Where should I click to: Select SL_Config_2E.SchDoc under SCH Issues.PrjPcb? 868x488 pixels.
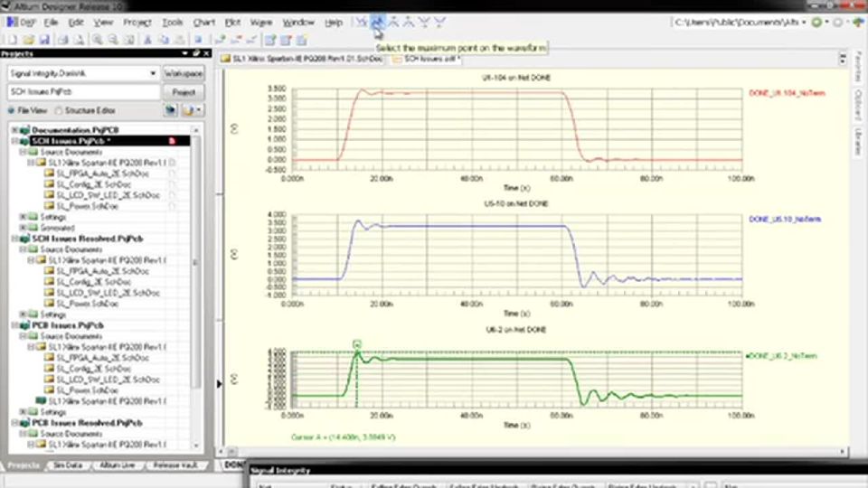pyautogui.click(x=93, y=184)
